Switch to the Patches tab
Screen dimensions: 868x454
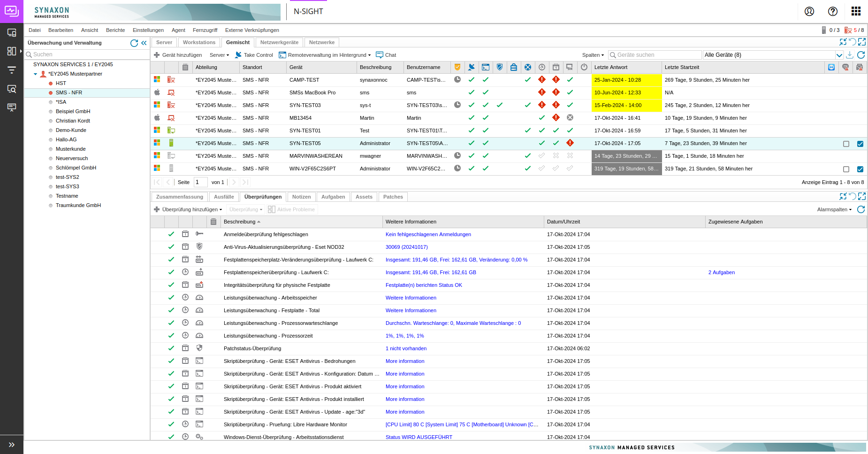pos(393,197)
